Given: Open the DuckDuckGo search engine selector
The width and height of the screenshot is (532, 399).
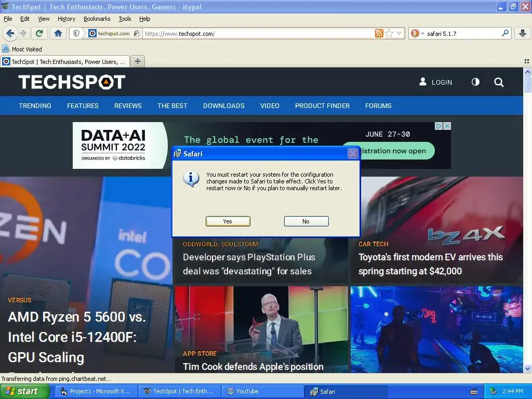Looking at the screenshot, I should tap(417, 33).
